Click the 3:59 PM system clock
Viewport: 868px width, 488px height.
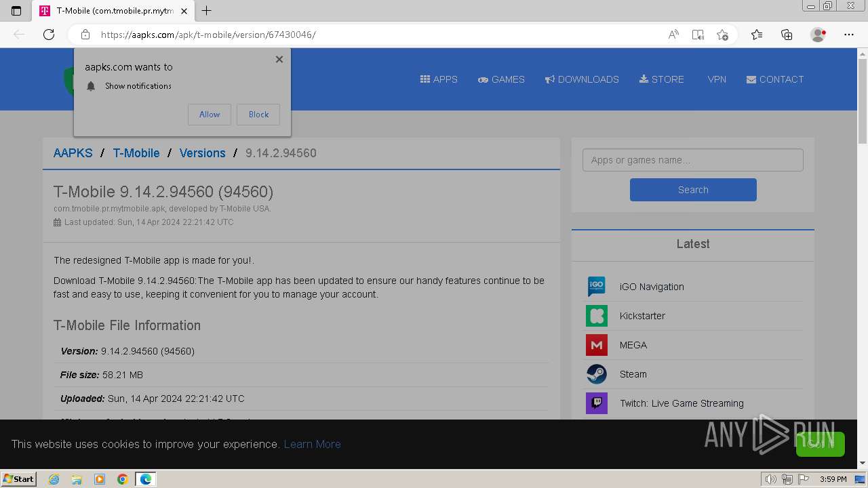833,479
